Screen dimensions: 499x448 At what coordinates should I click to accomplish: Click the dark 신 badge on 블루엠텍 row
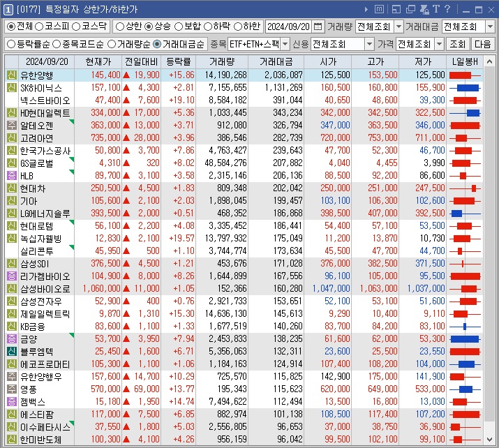(11, 351)
